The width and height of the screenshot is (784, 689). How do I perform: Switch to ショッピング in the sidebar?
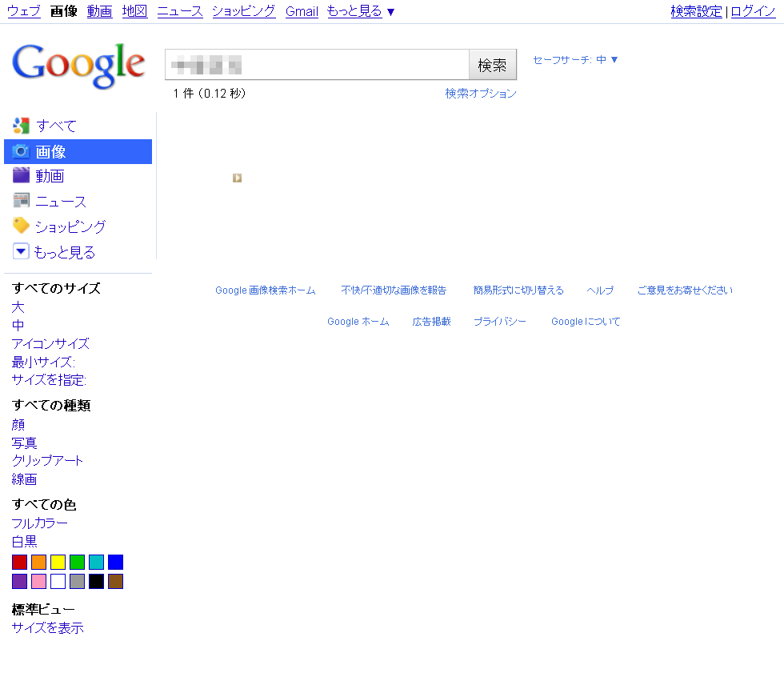click(70, 226)
